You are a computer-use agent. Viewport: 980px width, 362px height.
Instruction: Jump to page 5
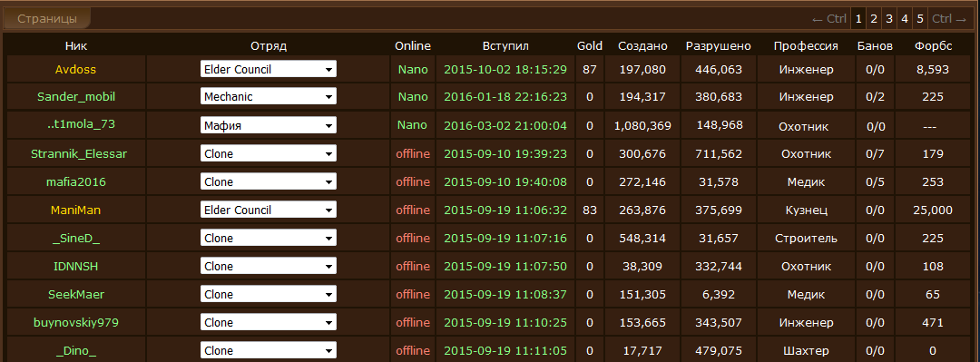point(920,19)
